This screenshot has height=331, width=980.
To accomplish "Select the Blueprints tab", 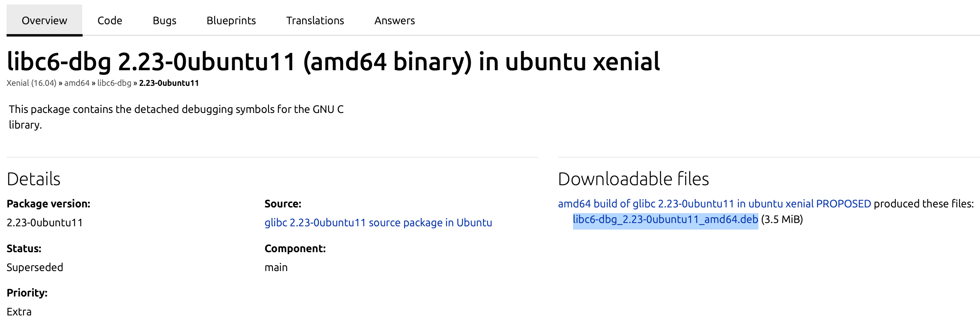I will (231, 21).
